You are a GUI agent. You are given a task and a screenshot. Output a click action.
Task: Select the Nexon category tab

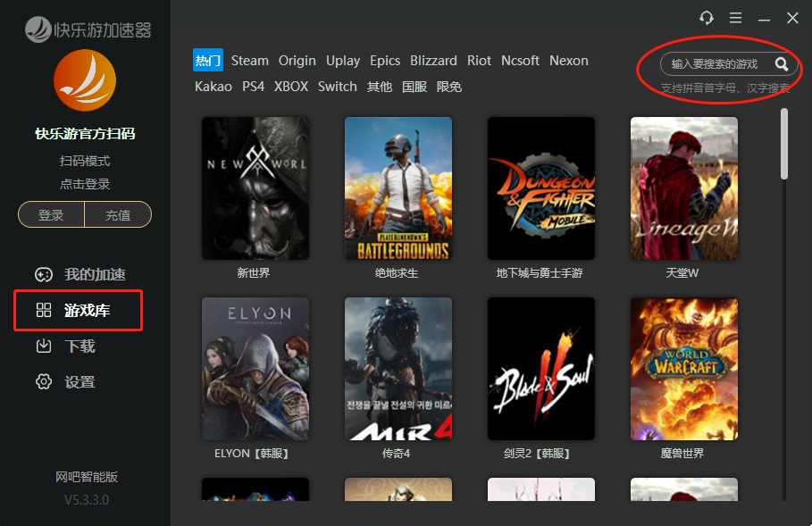569,61
